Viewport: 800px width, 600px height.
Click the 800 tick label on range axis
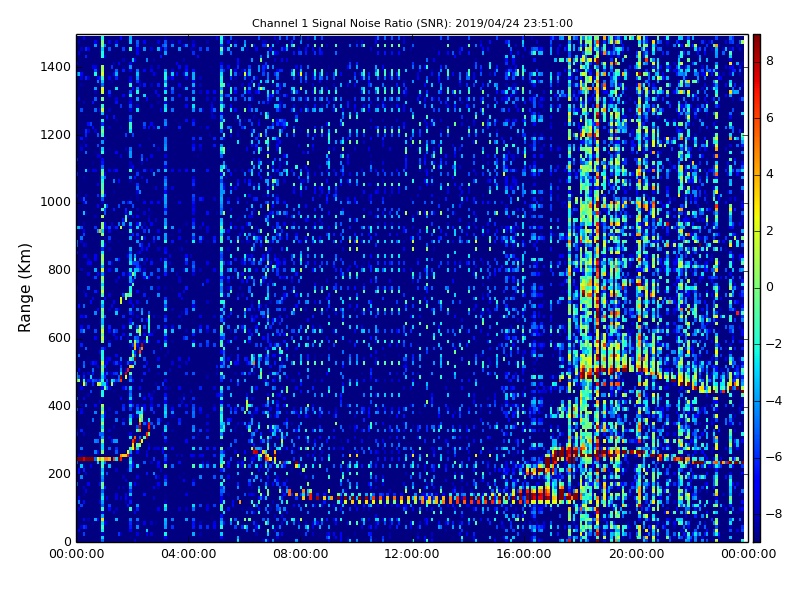[x=59, y=270]
